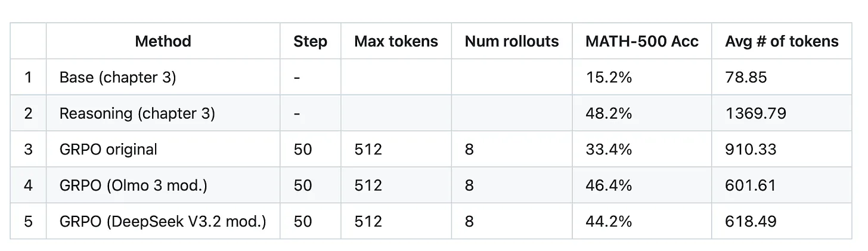The width and height of the screenshot is (868, 251).
Task: Click the 1369.79 average tokens cell
Action: pyautogui.click(x=755, y=113)
